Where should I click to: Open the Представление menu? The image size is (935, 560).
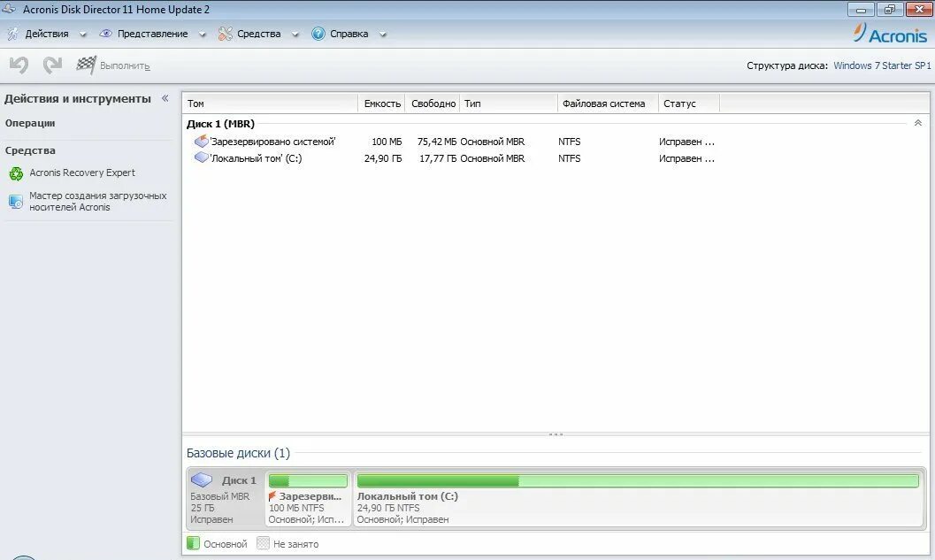pyautogui.click(x=153, y=34)
